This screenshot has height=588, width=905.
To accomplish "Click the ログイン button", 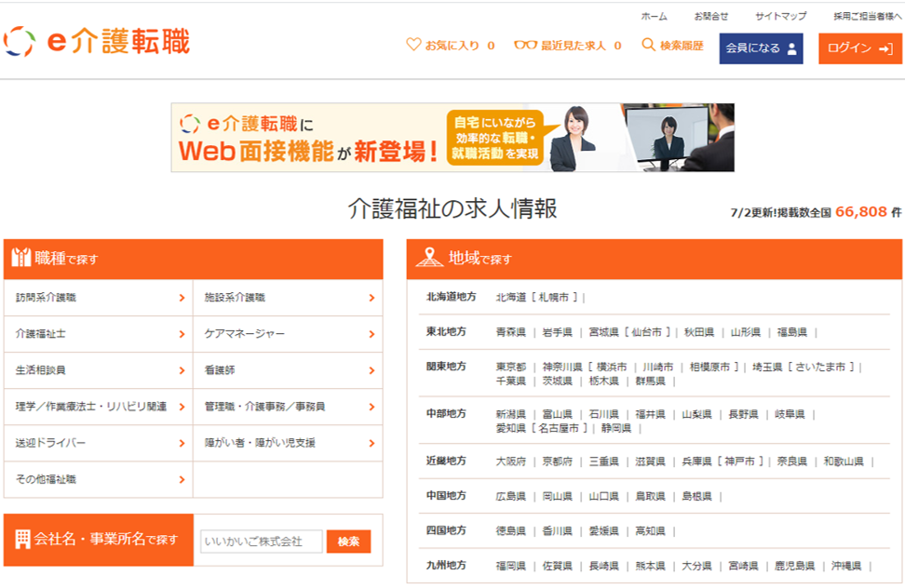I will [x=859, y=49].
